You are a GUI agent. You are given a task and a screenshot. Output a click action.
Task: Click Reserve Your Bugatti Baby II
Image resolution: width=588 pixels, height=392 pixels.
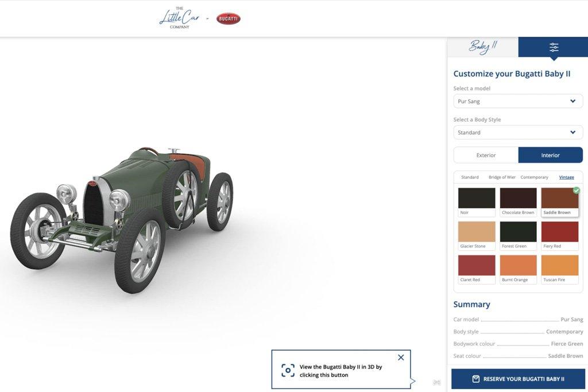coord(518,379)
